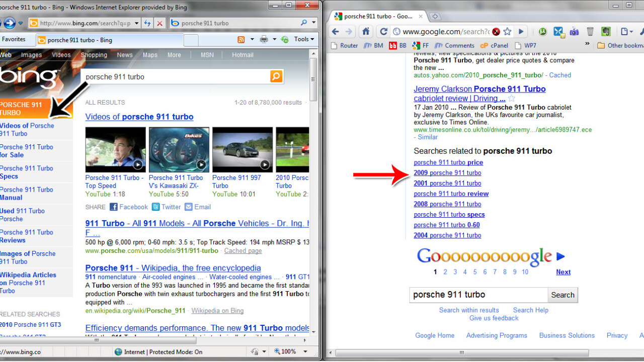
Task: Open the 'Videos of porsche 911 turbo' link
Action: (x=139, y=117)
